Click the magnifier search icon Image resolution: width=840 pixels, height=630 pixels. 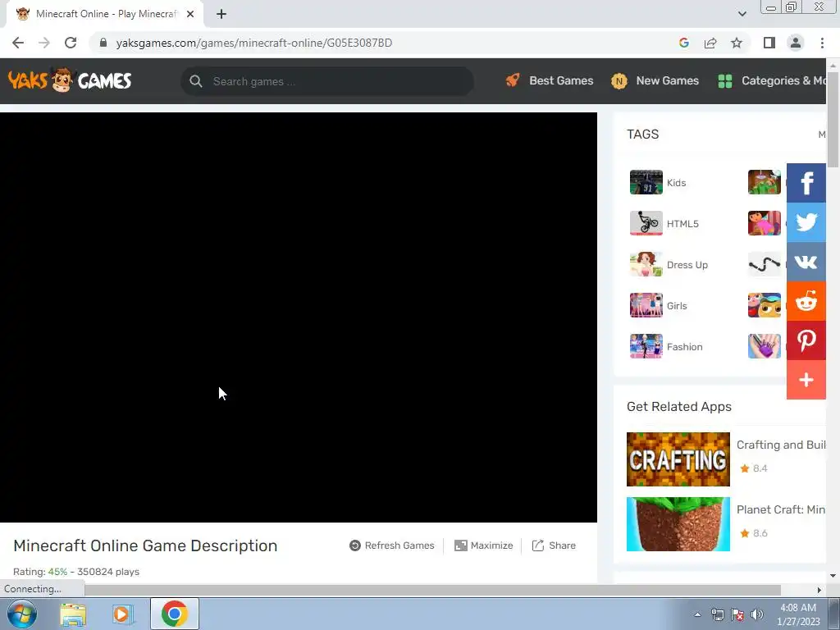196,81
